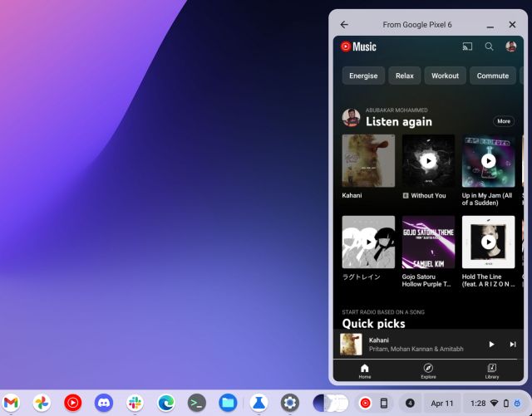This screenshot has width=532, height=416.
Task: Open Slack from the shelf
Action: (135, 403)
